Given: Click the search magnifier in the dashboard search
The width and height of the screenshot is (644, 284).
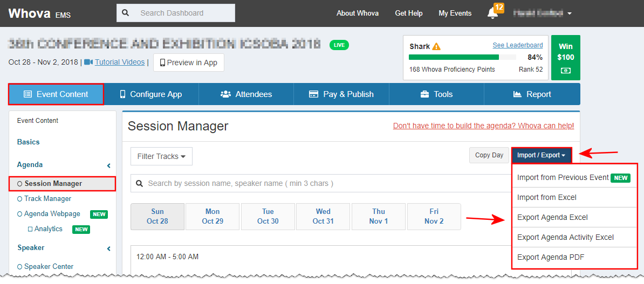Looking at the screenshot, I should [126, 13].
